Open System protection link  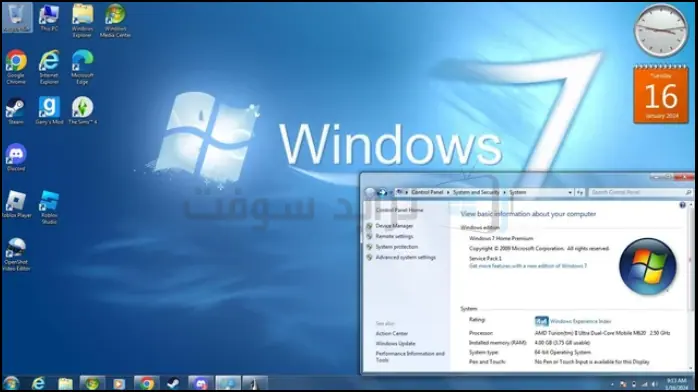[x=397, y=247]
